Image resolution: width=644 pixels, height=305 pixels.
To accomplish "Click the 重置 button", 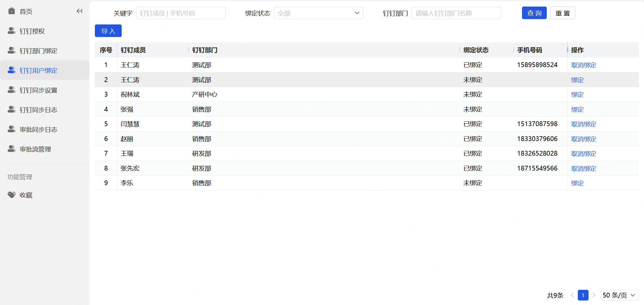I will coord(563,13).
